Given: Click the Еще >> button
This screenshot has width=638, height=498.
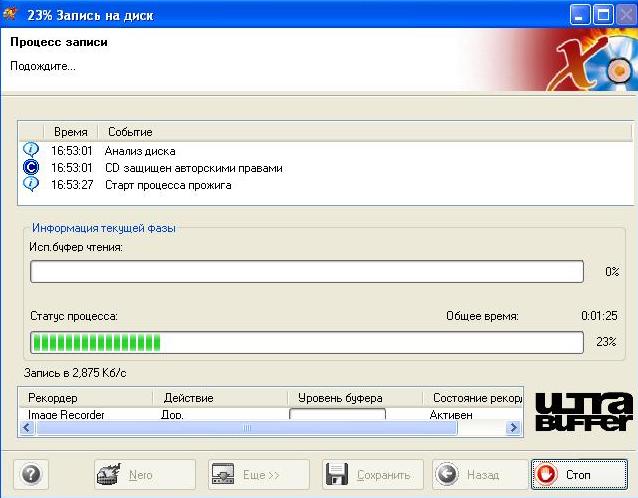Looking at the screenshot, I should coord(259,474).
